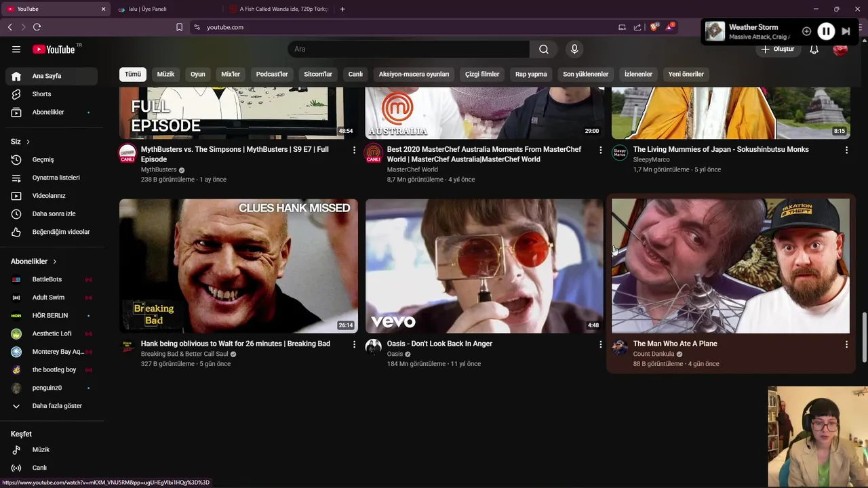This screenshot has height=488, width=868.
Task: Open Shorts in the sidebar
Action: (51, 94)
